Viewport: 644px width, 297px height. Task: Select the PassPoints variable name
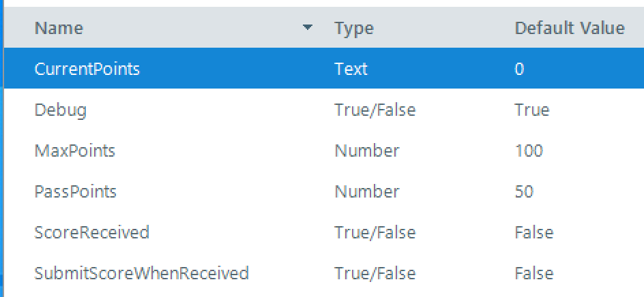pyautogui.click(x=76, y=191)
